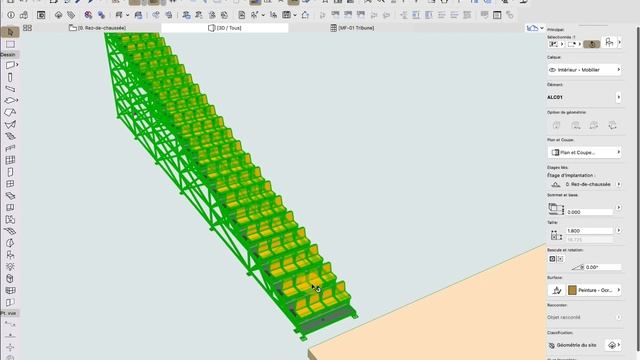Expand the Sommet et base arrow
This screenshot has width=640, height=360.
(x=619, y=207)
